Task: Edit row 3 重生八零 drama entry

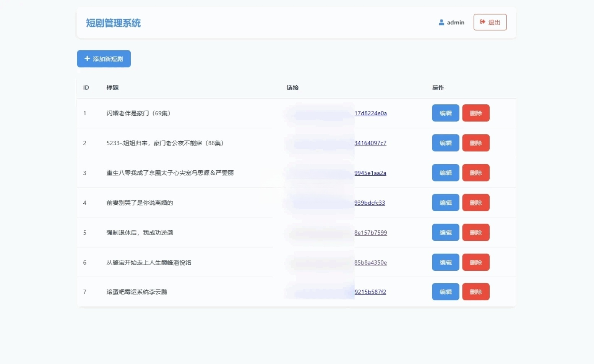Action: coord(445,173)
